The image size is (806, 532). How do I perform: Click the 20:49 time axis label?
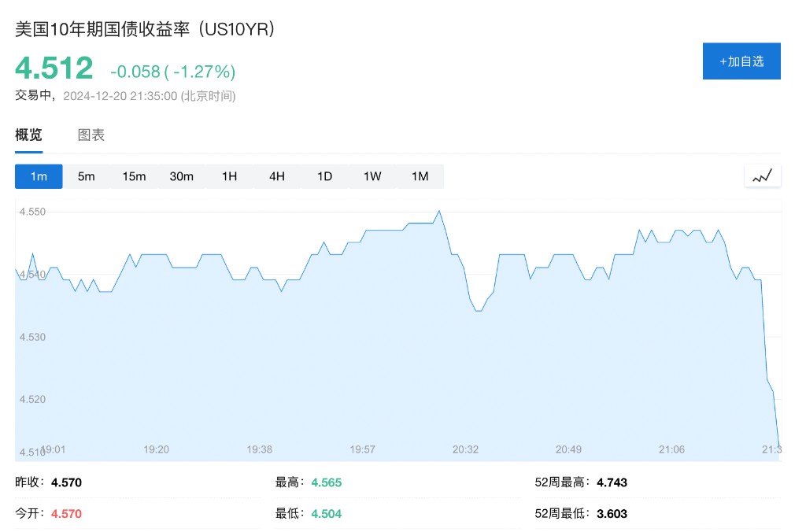(568, 449)
